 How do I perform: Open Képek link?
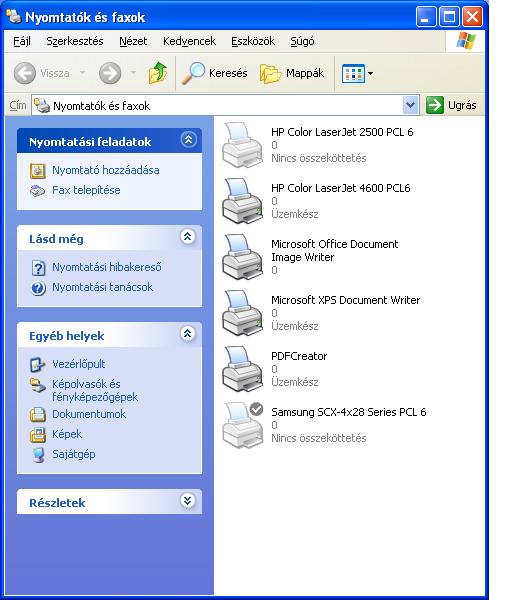[67, 434]
